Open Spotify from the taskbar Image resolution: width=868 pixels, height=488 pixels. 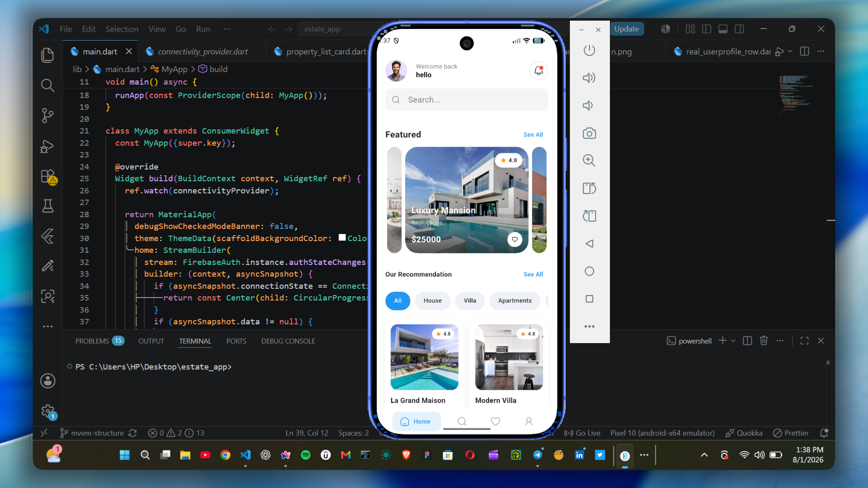306,455
